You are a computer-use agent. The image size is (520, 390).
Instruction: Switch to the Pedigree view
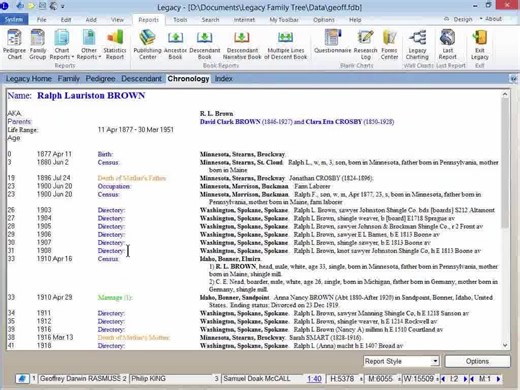pos(100,79)
